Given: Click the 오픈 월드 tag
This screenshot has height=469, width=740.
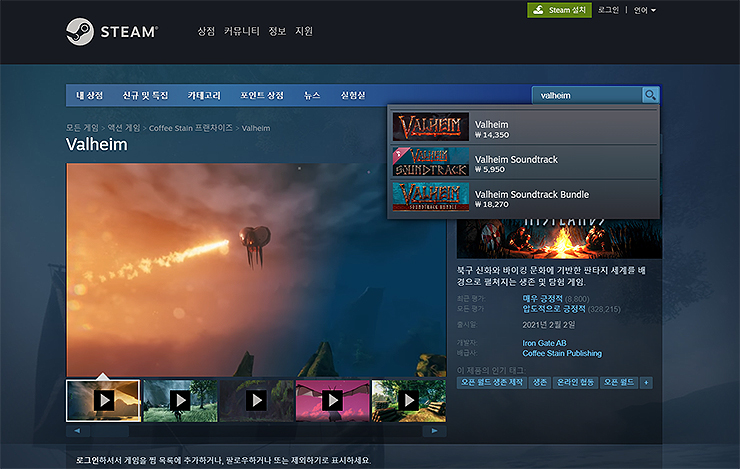Looking at the screenshot, I should [619, 383].
